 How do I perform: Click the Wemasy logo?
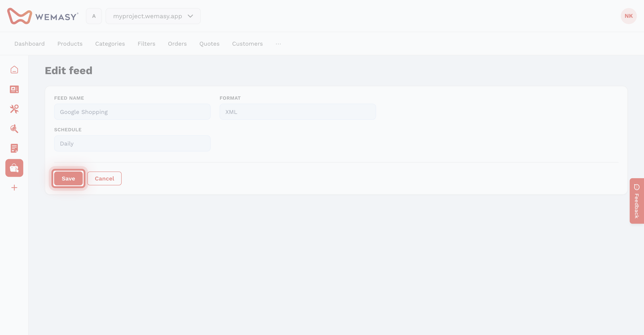pos(43,16)
